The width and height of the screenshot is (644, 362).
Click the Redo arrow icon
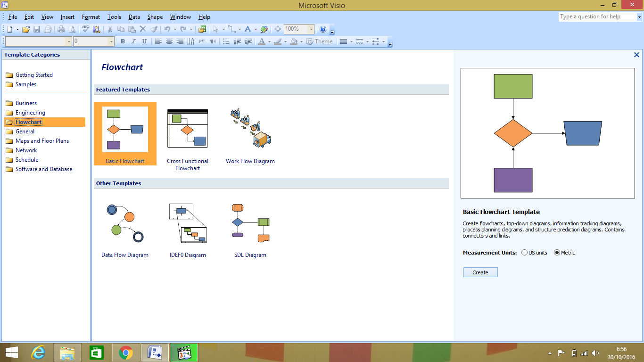pos(183,29)
